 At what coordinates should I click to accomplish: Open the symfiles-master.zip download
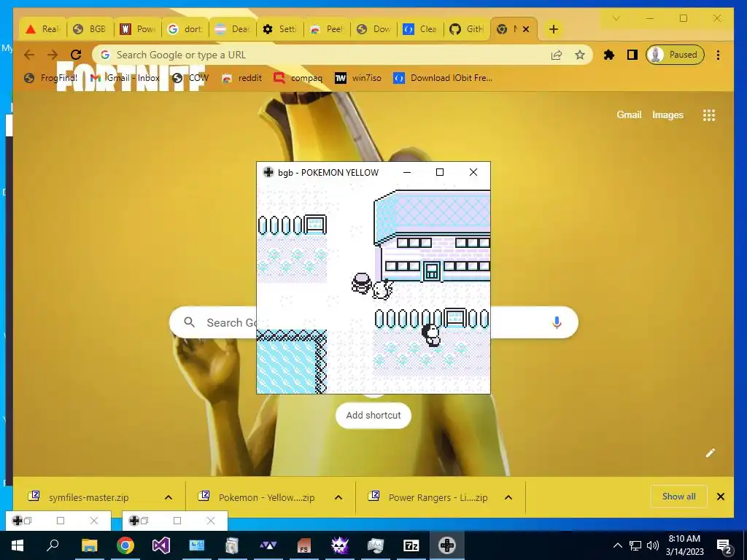click(x=88, y=497)
